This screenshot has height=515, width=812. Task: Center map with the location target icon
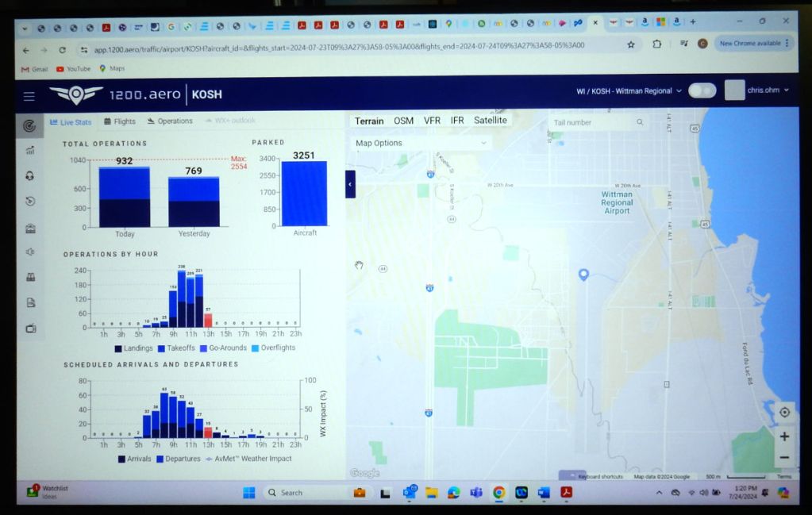coord(784,412)
